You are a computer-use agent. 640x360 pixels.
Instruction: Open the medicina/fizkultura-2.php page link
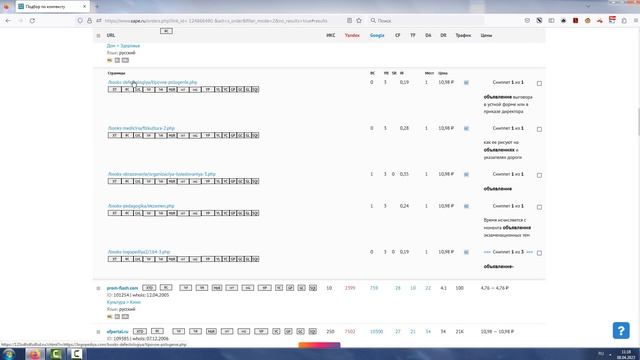point(141,128)
